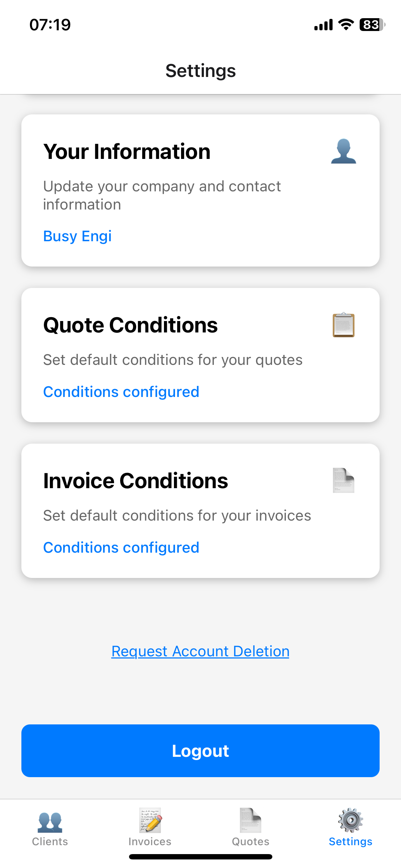Open the Quotes page icon
401x868 pixels.
(251, 820)
